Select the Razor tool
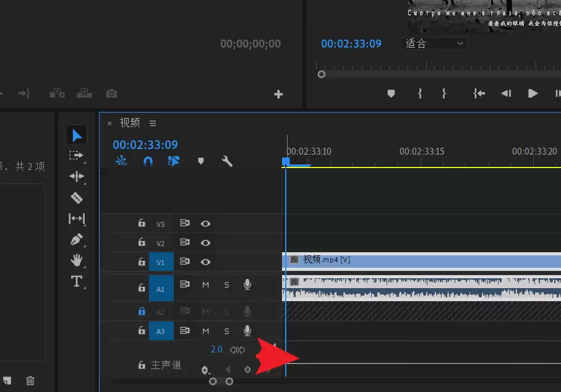Screen dimensions: 561x392 click(x=77, y=198)
